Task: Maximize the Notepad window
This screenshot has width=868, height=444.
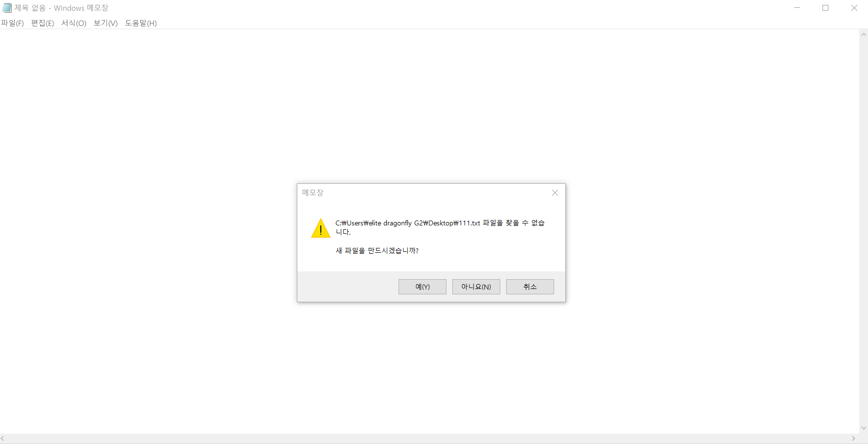Action: 825,8
